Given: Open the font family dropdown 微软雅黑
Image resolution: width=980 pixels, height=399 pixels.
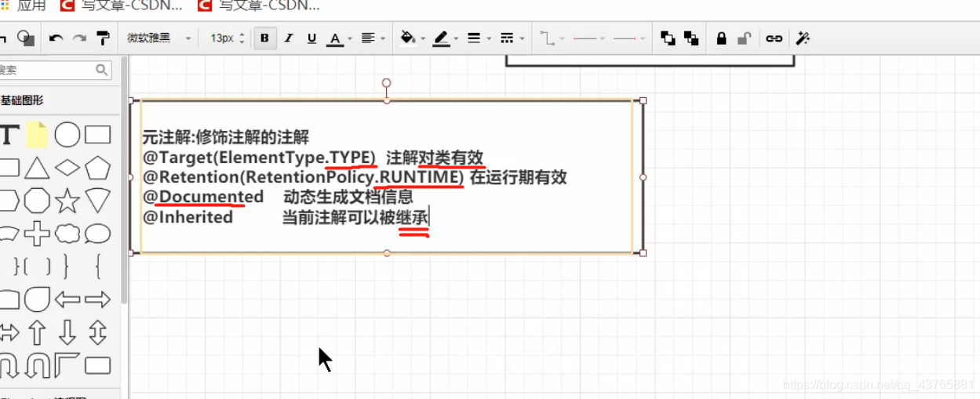Looking at the screenshot, I should click(159, 38).
